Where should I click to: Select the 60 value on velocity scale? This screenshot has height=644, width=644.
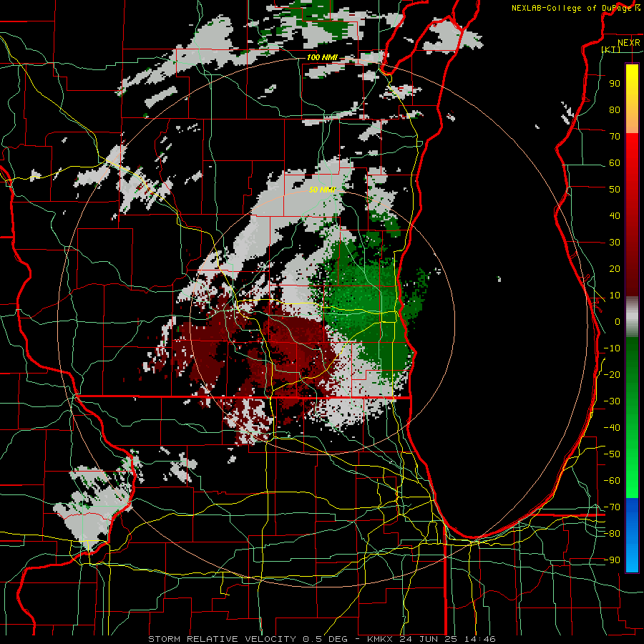[615, 163]
